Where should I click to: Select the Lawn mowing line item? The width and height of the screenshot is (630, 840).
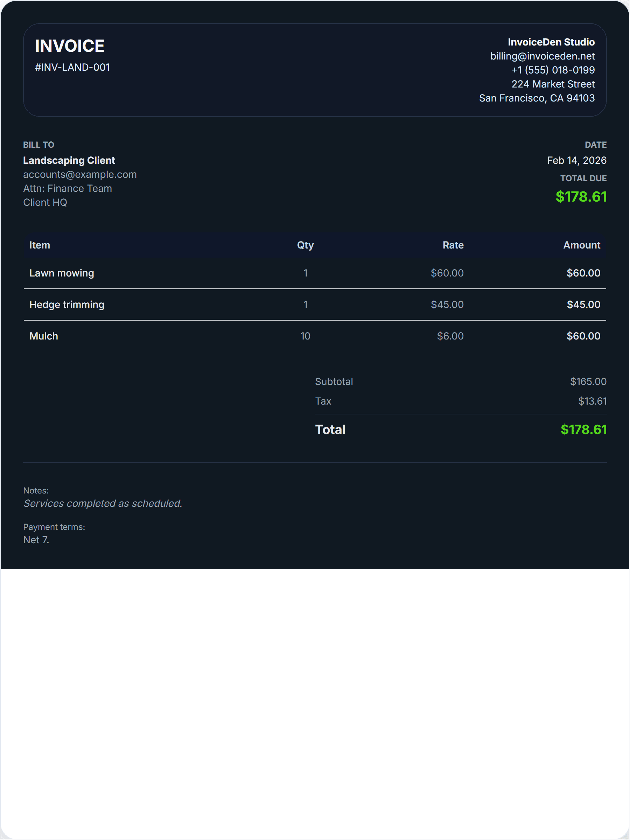(62, 273)
